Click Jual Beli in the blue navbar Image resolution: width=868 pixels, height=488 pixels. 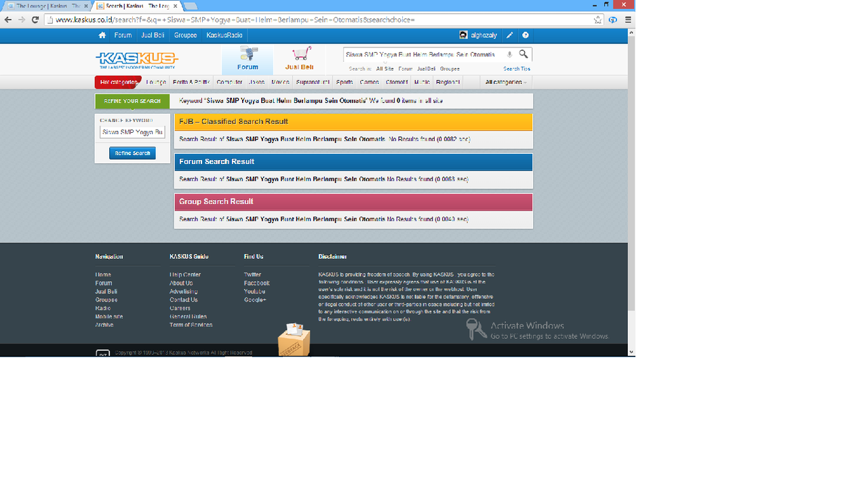point(153,35)
